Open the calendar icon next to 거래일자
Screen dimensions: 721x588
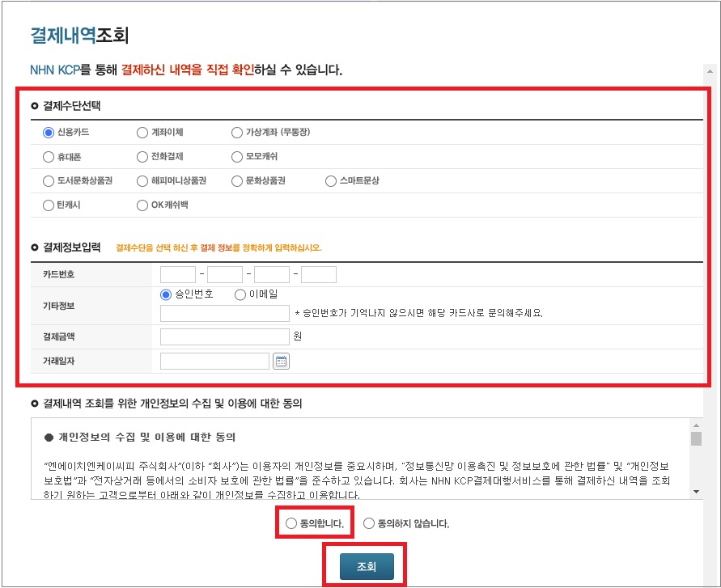click(279, 361)
